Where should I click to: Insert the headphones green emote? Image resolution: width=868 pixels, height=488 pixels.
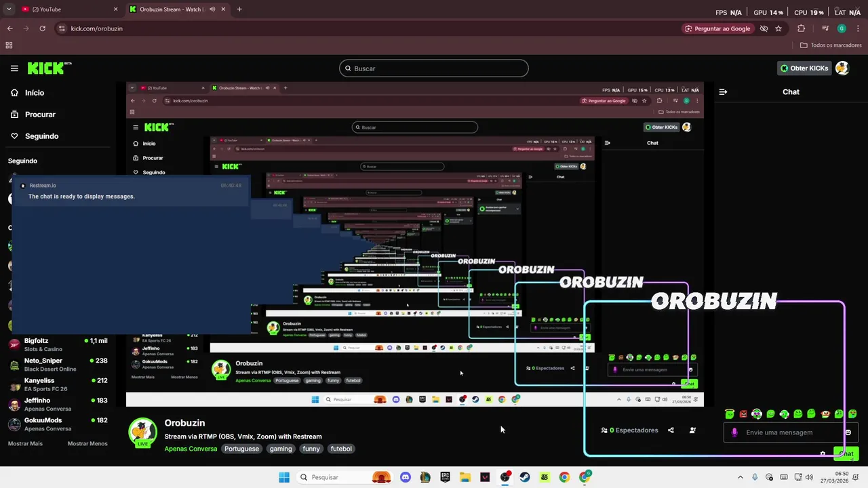pyautogui.click(x=757, y=414)
